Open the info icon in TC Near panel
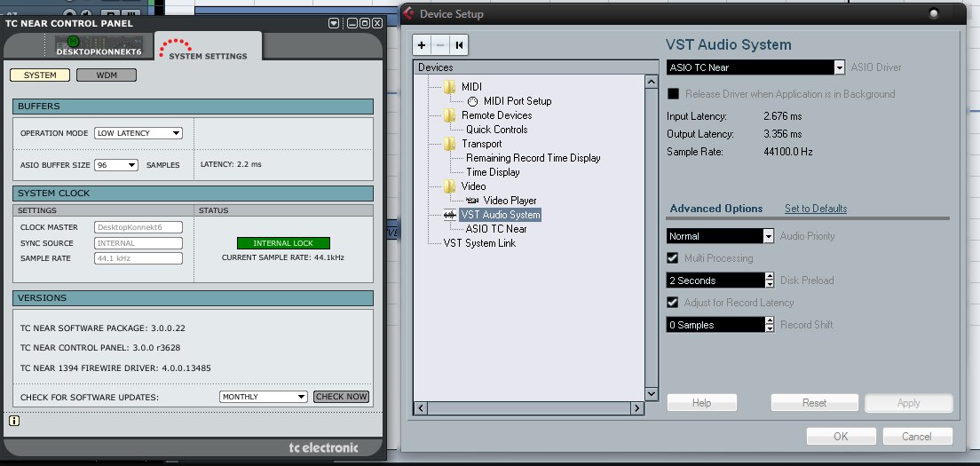980x466 pixels. [x=13, y=421]
